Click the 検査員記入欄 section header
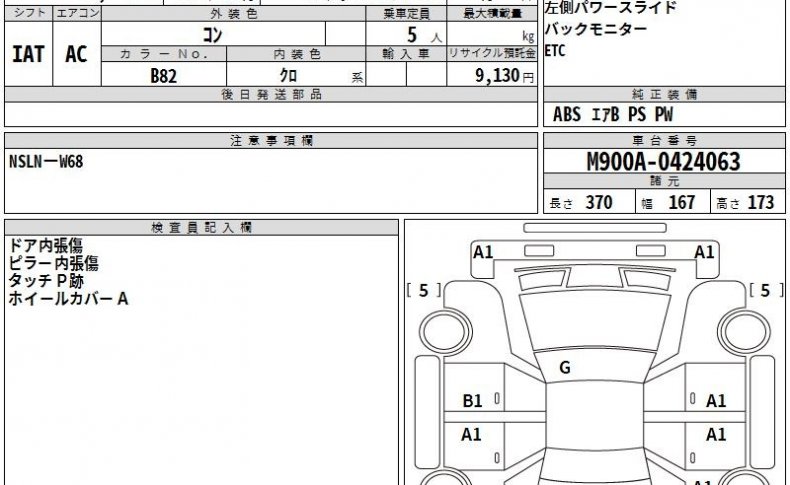Screen dimensions: 790x485 201,228
